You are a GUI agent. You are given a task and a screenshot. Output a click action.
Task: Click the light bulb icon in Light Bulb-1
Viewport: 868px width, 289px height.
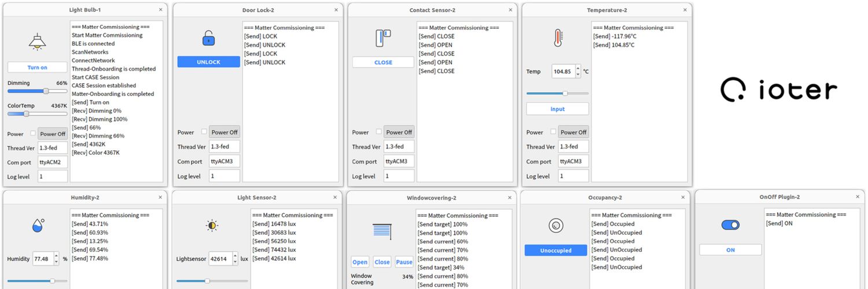coord(37,42)
